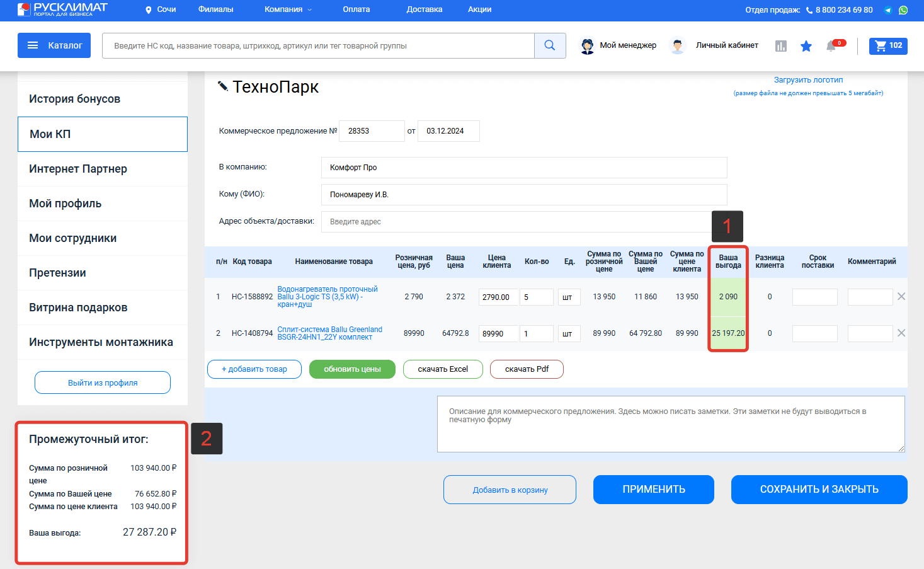Click the magnifier search button
Viewport: 924px width, 569px height.
click(550, 45)
